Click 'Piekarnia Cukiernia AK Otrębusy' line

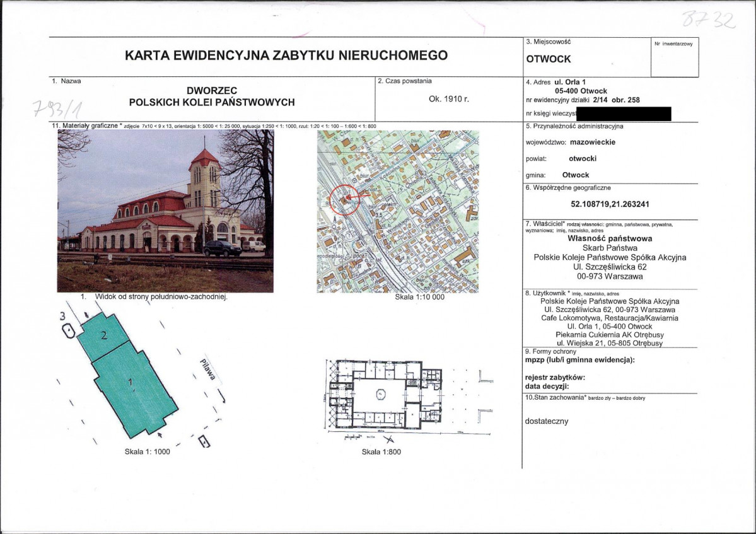pyautogui.click(x=610, y=335)
